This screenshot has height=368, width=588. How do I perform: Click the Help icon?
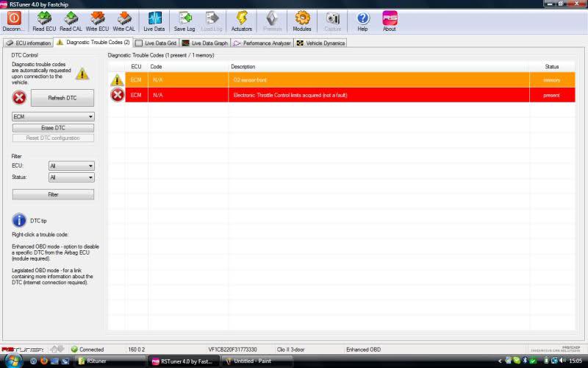point(362,20)
